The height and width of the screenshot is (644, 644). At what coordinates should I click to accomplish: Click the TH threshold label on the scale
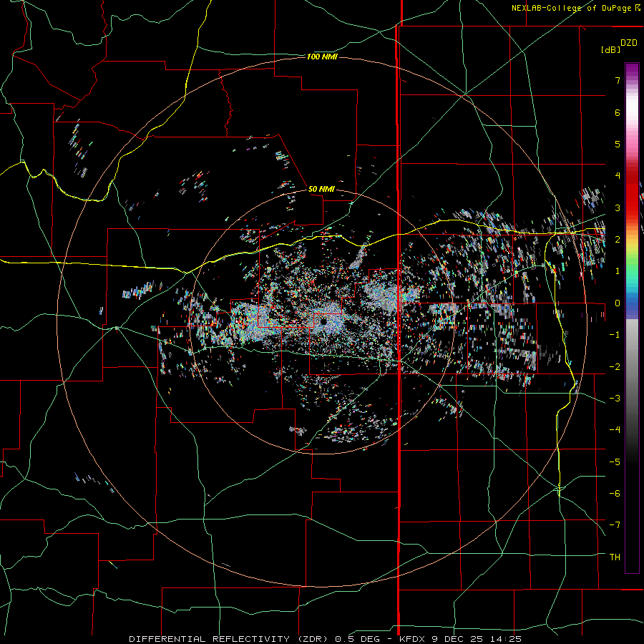[615, 557]
